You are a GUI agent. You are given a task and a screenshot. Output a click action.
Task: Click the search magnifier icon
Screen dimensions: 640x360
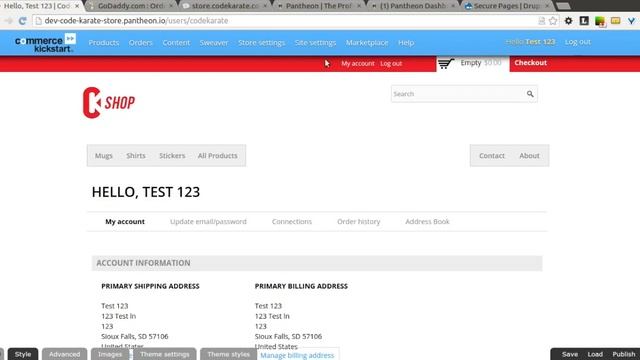(x=530, y=94)
